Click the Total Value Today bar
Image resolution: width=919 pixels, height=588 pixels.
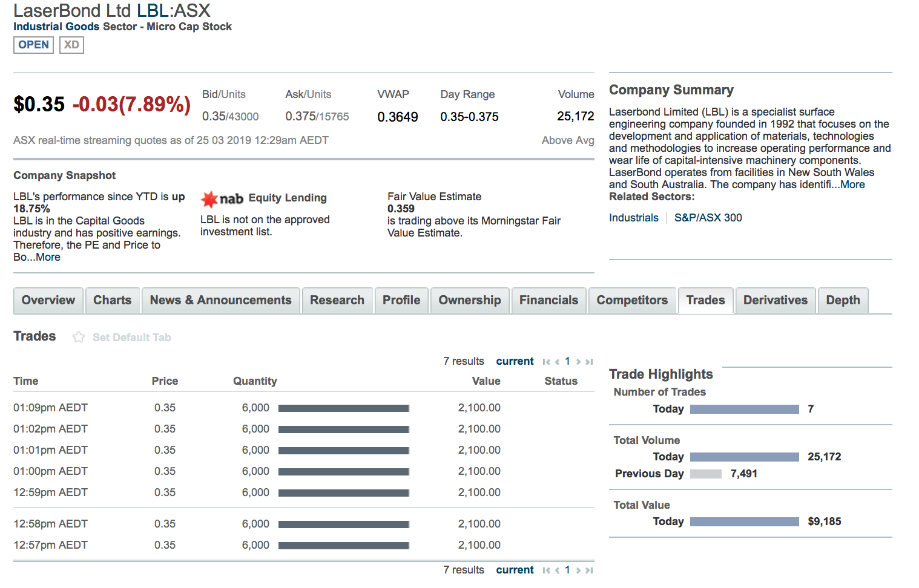745,522
